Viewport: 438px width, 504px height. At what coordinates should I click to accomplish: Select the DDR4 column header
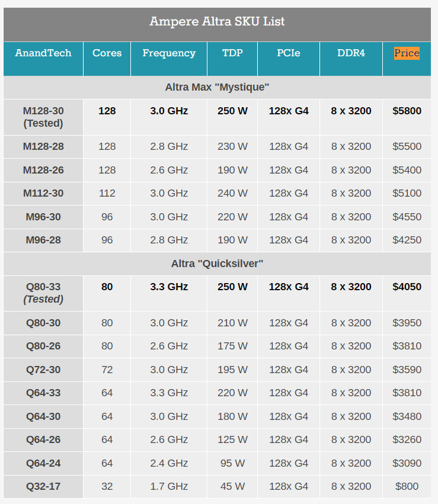(x=351, y=53)
